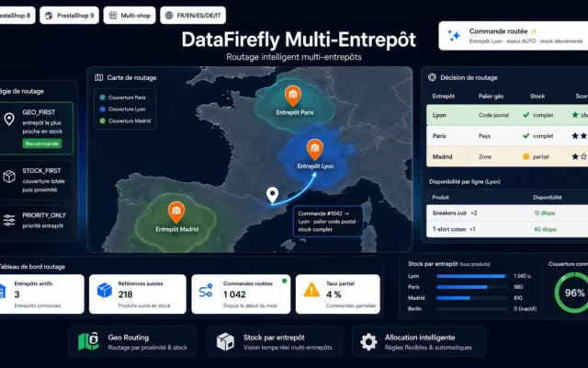Click the sliders icon in PRIORITY_ONLY
Screen dimensions: 588x368
click(9, 220)
